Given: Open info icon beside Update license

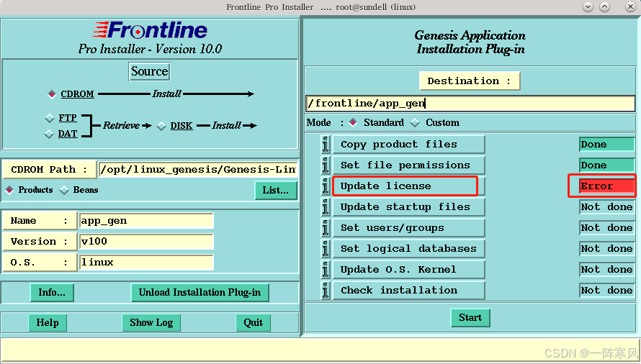Looking at the screenshot, I should (326, 186).
